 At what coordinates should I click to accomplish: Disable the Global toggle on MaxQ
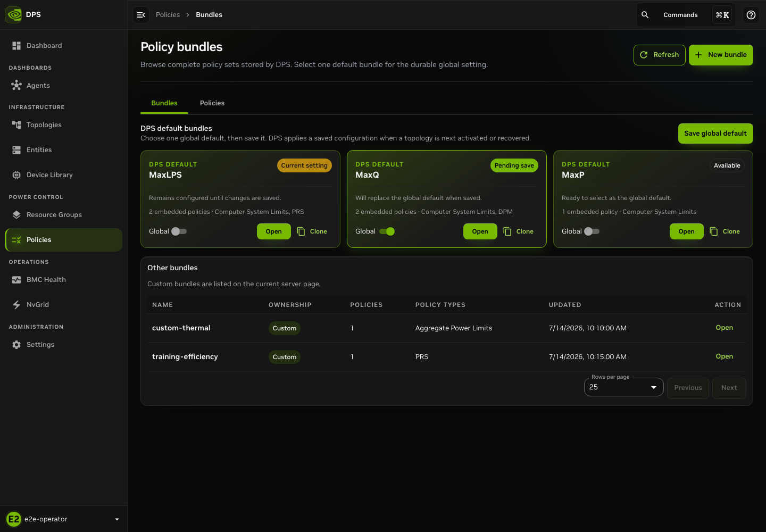click(x=387, y=231)
